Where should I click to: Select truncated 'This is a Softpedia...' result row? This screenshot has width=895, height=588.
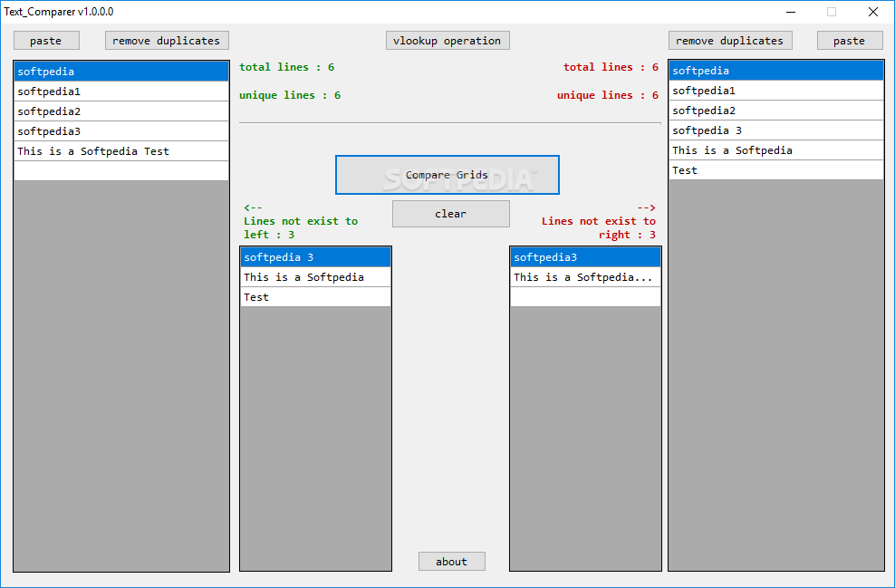(x=585, y=277)
